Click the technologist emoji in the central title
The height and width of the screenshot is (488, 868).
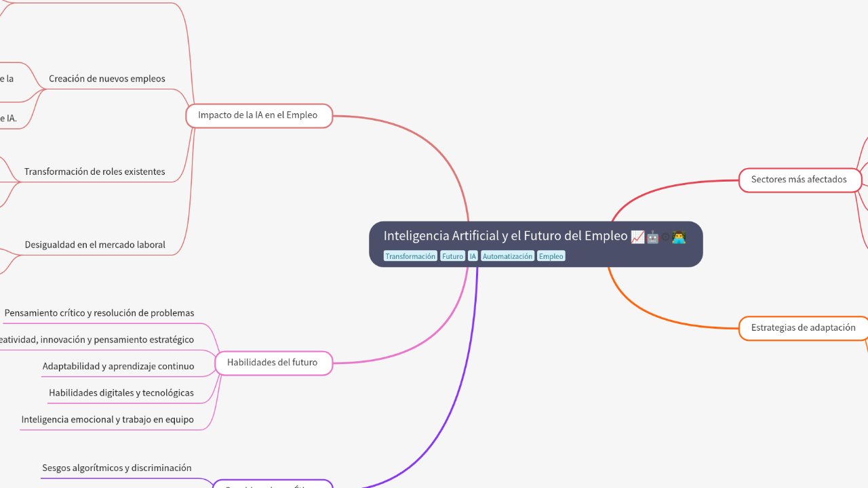679,237
